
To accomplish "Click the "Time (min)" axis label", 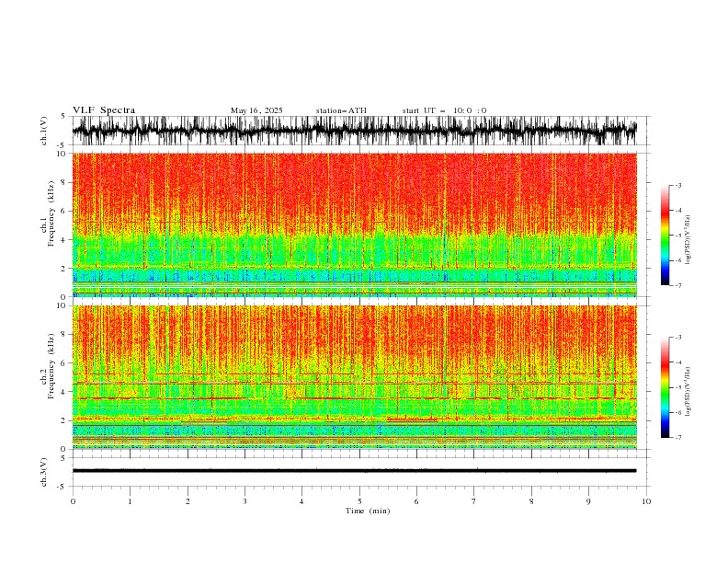I will (x=368, y=511).
